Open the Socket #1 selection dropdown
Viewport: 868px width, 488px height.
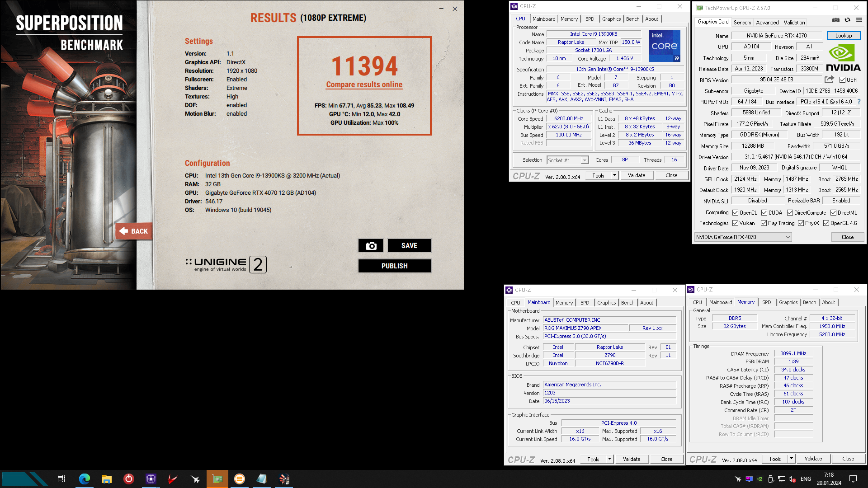pos(567,160)
